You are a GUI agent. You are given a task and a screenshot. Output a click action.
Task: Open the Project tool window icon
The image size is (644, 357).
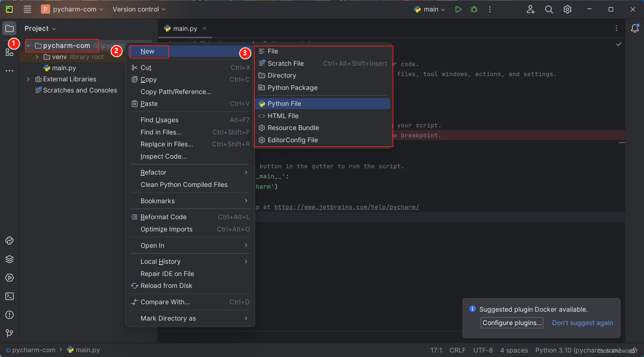[9, 29]
